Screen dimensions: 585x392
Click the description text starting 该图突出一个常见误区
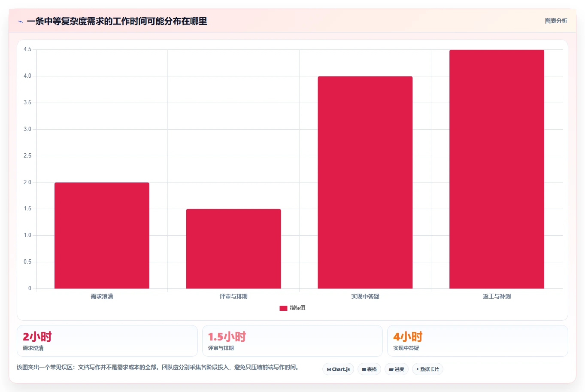tap(158, 367)
